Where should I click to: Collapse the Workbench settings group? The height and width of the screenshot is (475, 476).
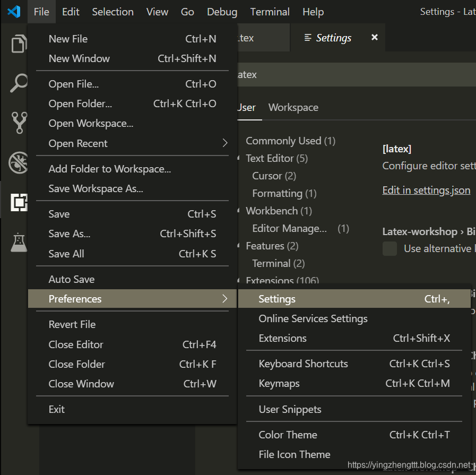239,211
